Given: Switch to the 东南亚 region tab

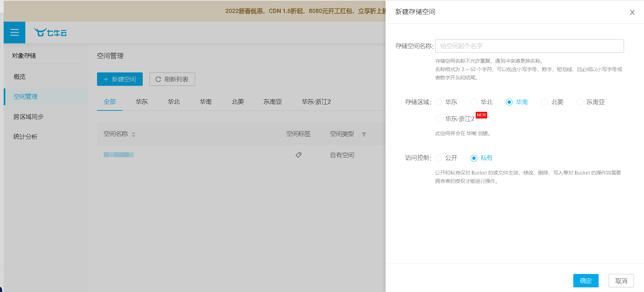Looking at the screenshot, I should click(x=273, y=102).
